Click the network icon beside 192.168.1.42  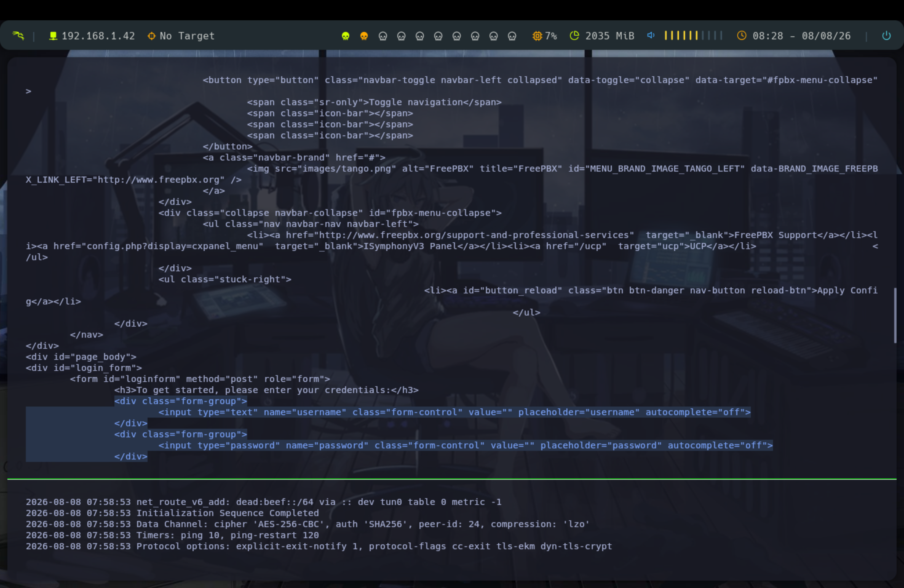[53, 36]
